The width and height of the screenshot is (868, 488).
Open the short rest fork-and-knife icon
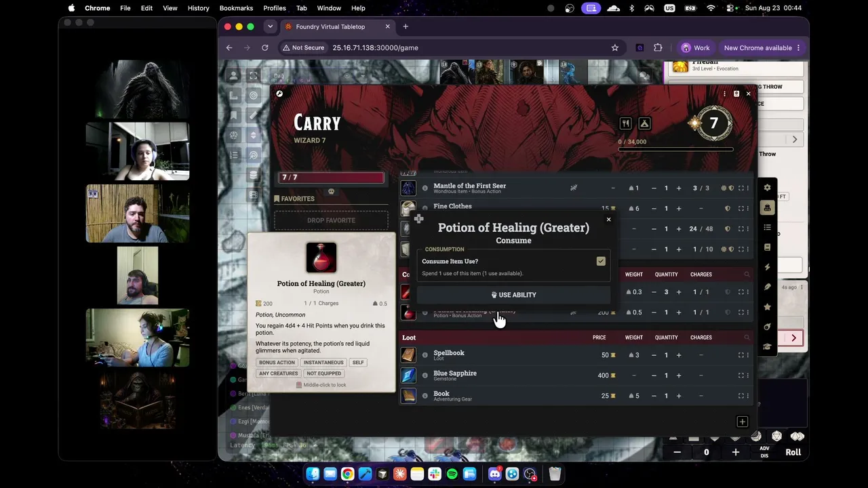[x=626, y=123]
